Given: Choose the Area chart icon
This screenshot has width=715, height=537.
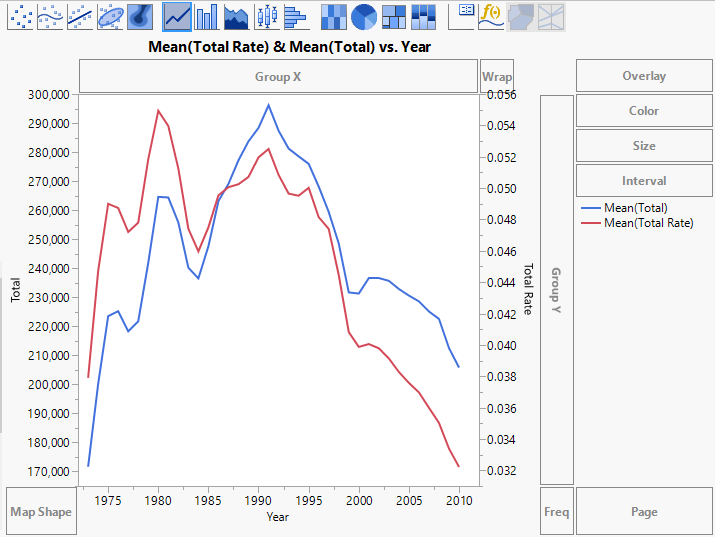Looking at the screenshot, I should point(237,16).
